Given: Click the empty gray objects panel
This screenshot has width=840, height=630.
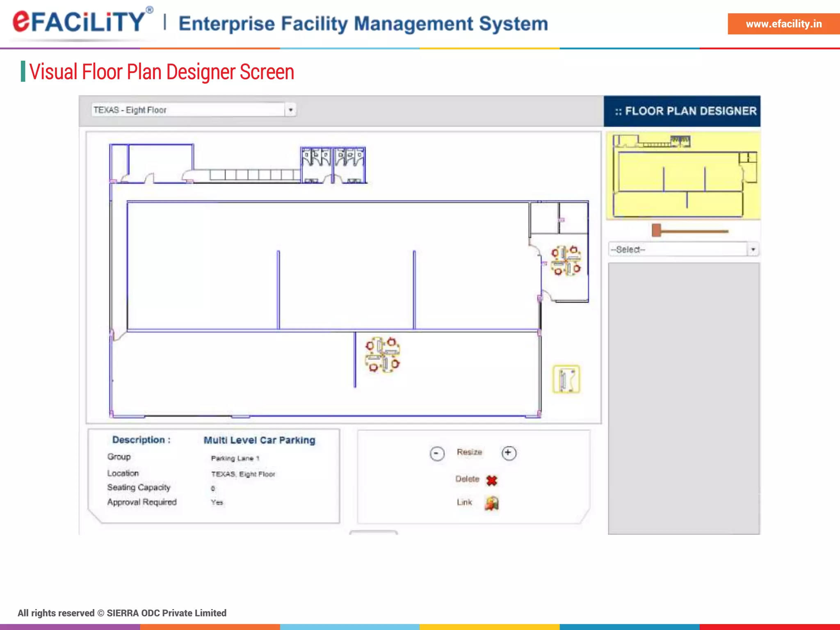Looking at the screenshot, I should point(684,398).
